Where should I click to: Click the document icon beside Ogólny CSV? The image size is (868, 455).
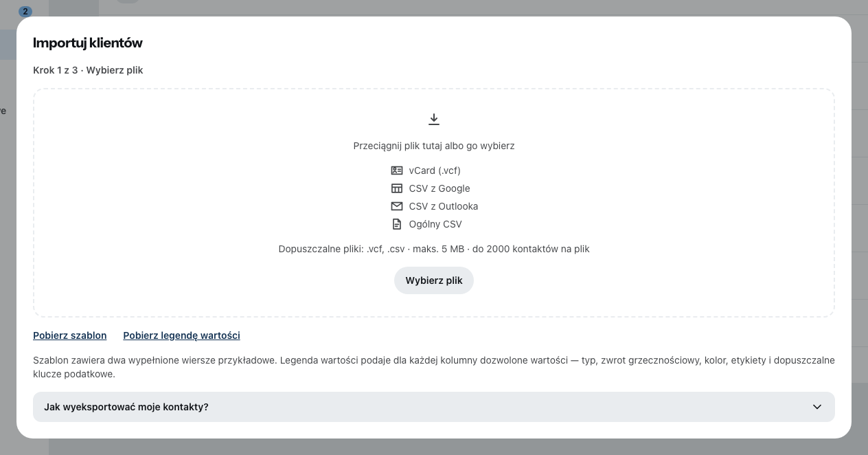(397, 224)
